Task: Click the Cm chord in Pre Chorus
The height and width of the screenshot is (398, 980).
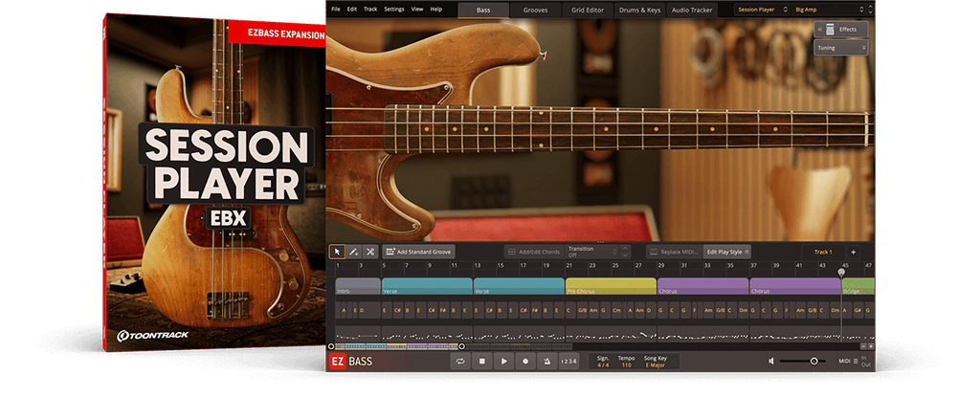Action: (x=617, y=310)
